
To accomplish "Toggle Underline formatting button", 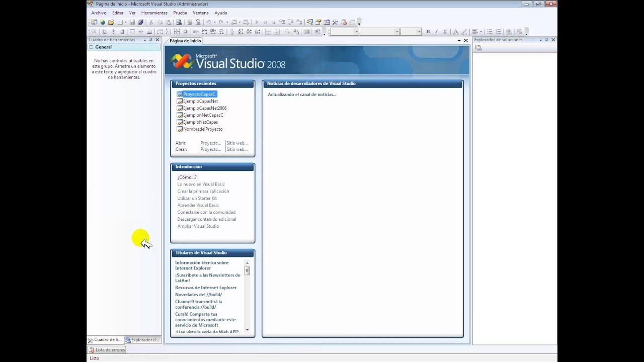I will click(445, 32).
